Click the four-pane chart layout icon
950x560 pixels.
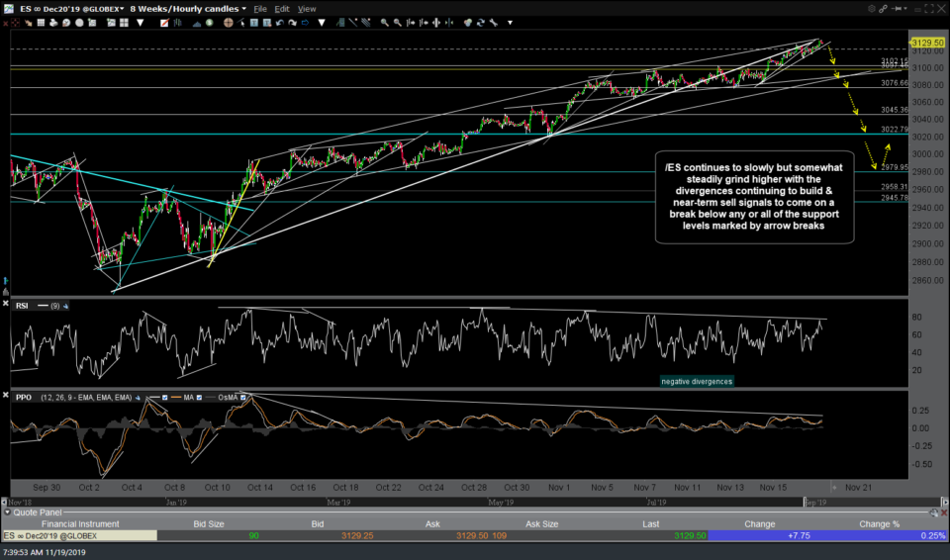coord(125,23)
